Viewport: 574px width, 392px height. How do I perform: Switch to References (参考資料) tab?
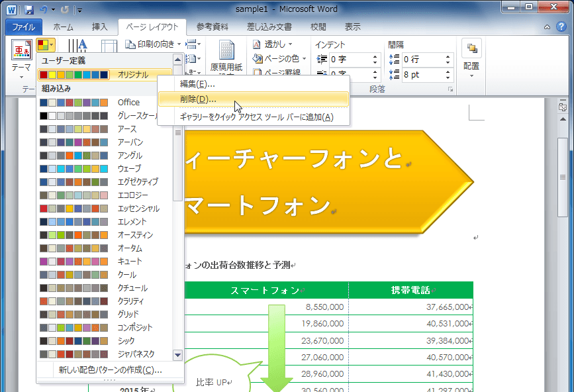click(213, 27)
